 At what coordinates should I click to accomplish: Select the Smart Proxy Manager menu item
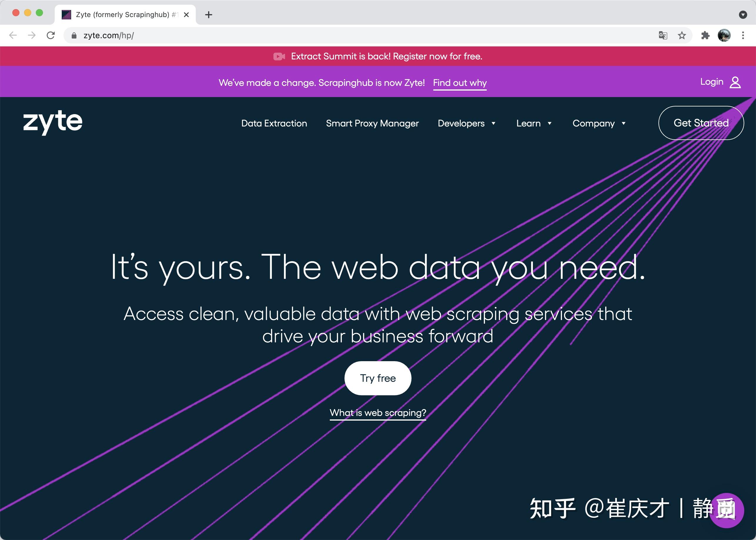tap(372, 123)
